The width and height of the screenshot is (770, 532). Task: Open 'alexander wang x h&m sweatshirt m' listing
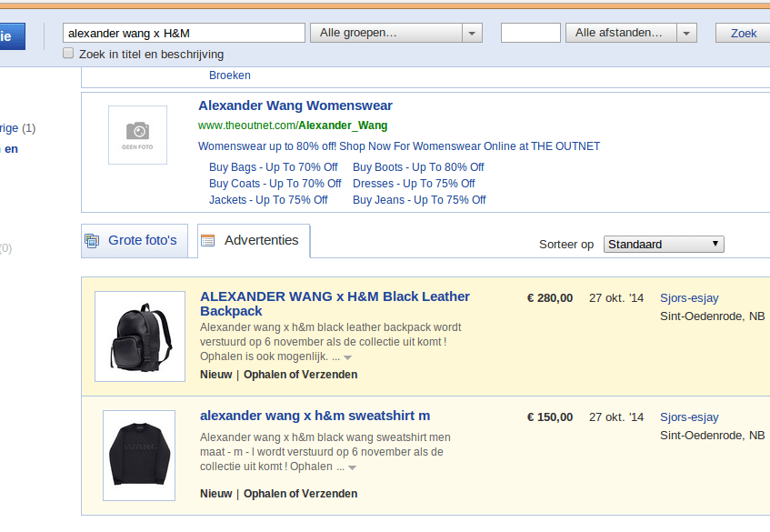[x=315, y=416]
